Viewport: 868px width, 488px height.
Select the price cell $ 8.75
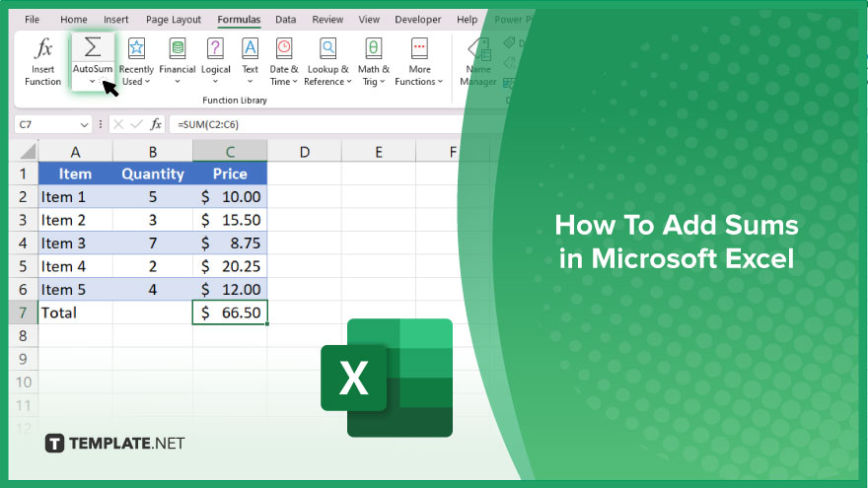click(230, 244)
